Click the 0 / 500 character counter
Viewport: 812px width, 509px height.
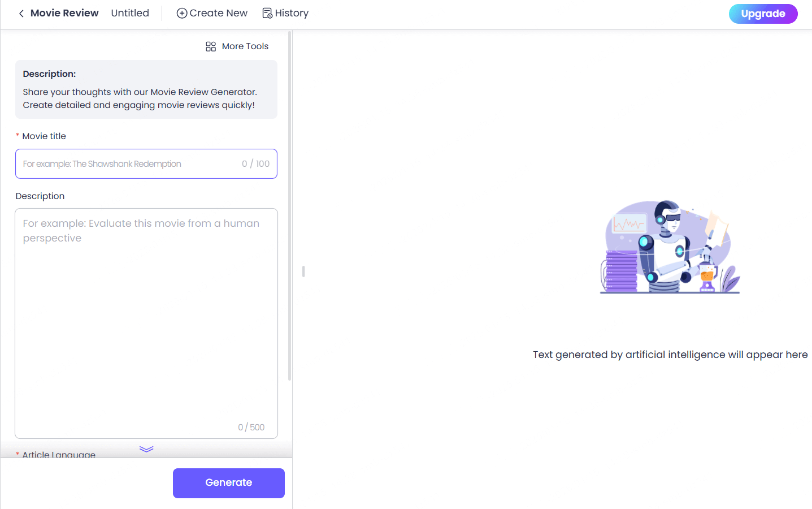coord(251,428)
